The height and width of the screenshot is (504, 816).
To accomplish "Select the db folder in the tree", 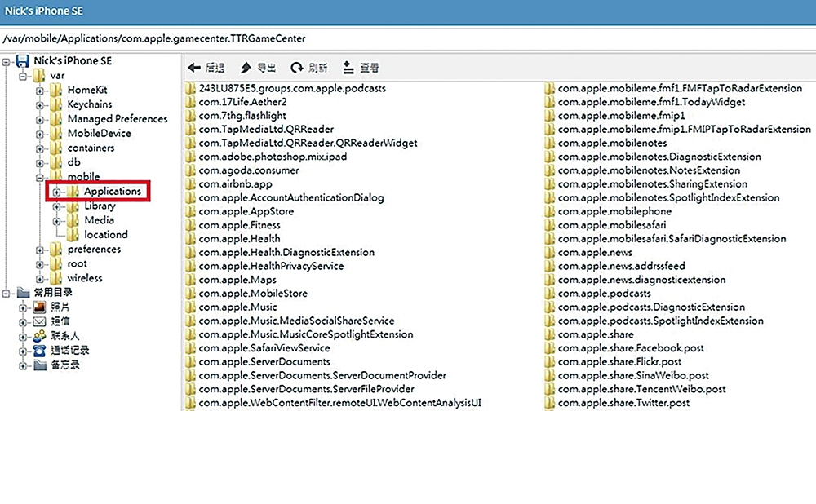I will (74, 162).
